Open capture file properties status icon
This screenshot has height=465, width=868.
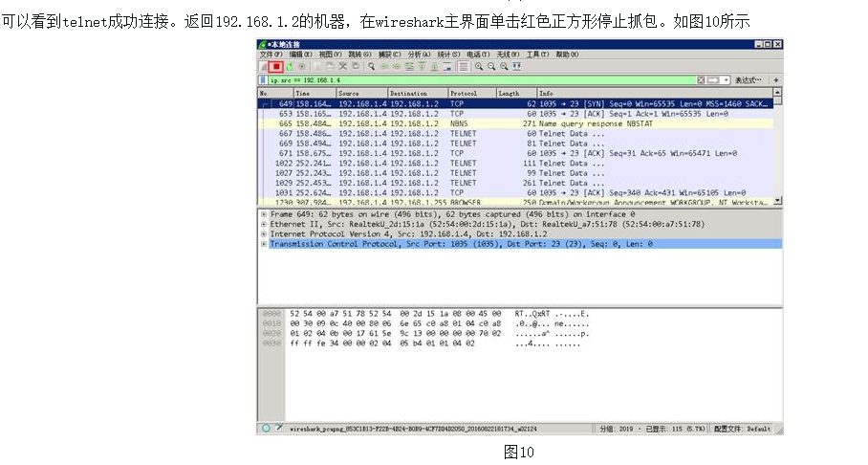coord(279,428)
